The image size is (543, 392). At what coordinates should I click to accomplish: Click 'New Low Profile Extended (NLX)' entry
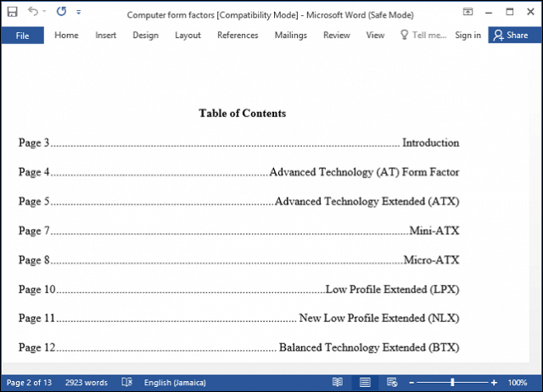[x=379, y=318]
